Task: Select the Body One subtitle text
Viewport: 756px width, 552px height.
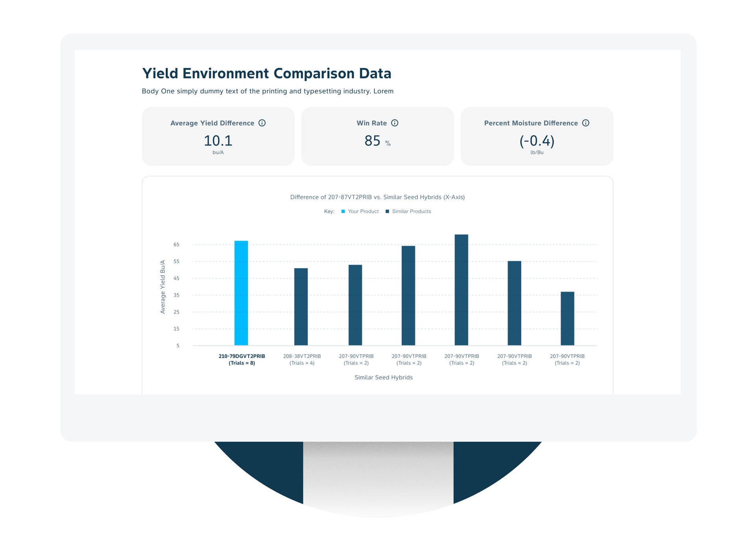Action: click(268, 91)
